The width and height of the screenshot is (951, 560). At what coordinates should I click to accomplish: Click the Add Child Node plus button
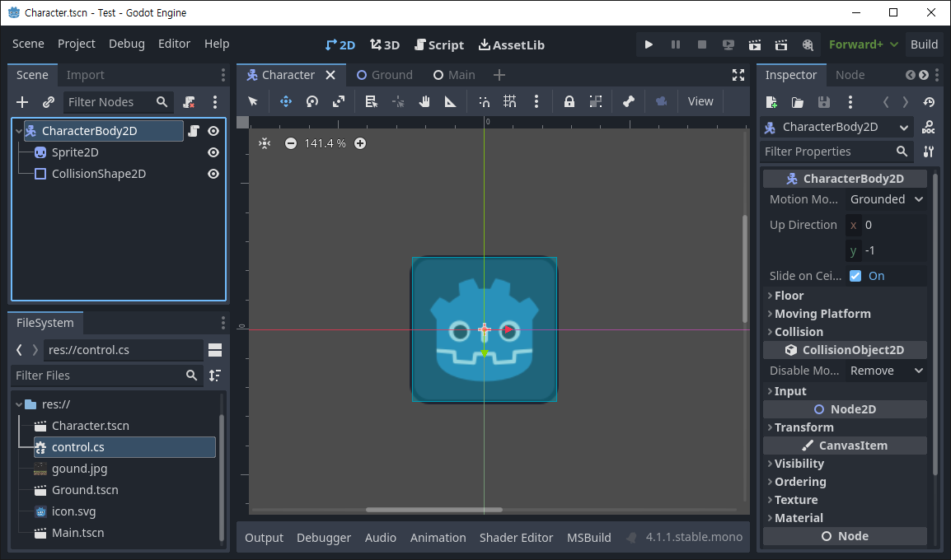click(x=22, y=102)
